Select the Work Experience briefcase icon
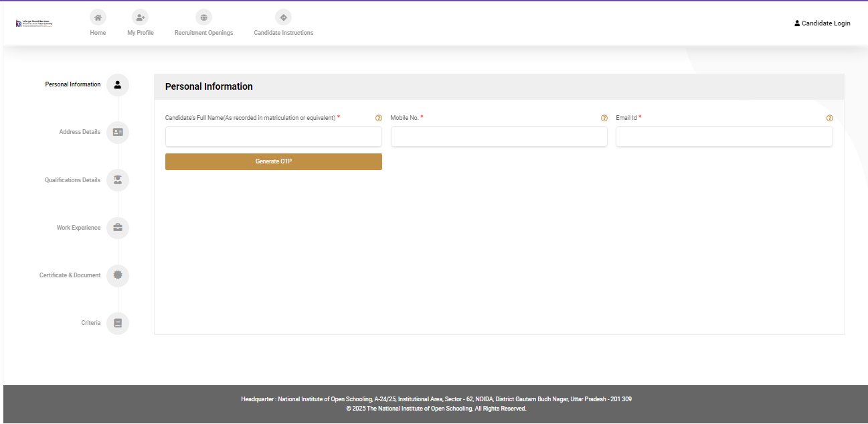 tap(118, 228)
